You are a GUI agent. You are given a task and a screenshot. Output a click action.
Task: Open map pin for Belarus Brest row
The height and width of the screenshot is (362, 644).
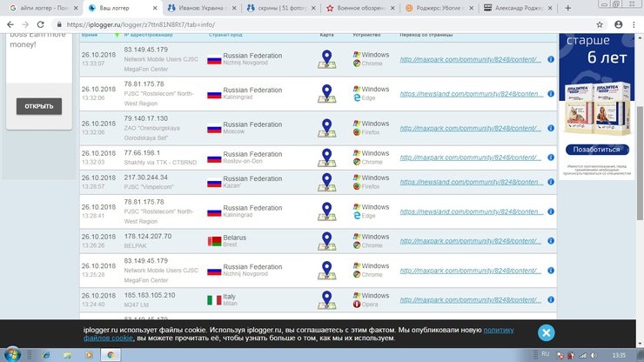tap(326, 241)
